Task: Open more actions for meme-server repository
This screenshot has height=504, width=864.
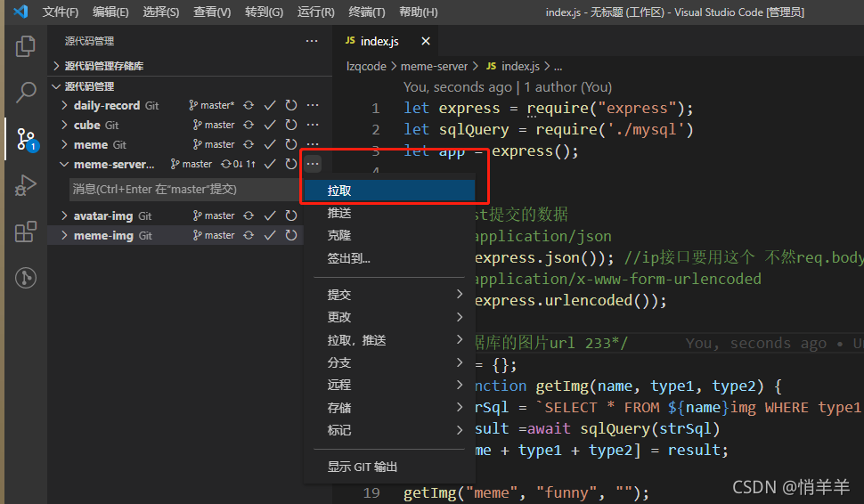Action: (313, 164)
